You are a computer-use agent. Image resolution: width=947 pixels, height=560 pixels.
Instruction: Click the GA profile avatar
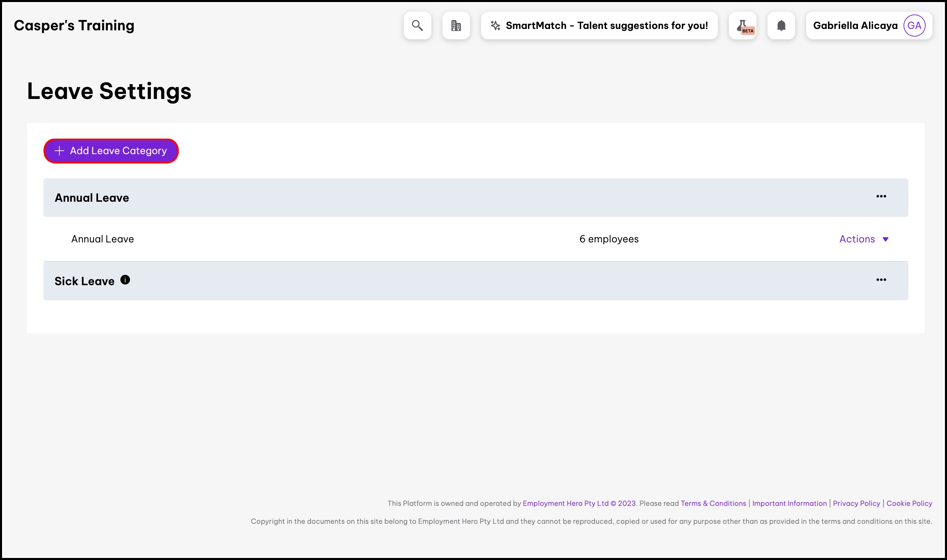[914, 25]
